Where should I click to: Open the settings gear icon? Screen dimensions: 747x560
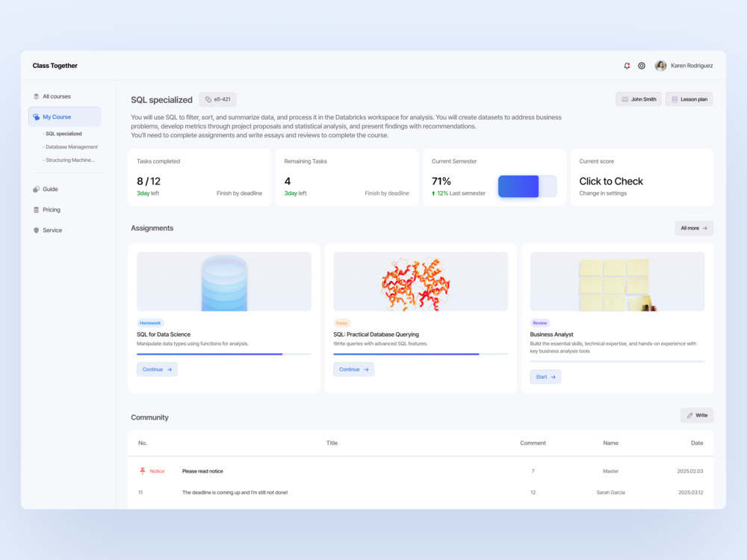[642, 66]
